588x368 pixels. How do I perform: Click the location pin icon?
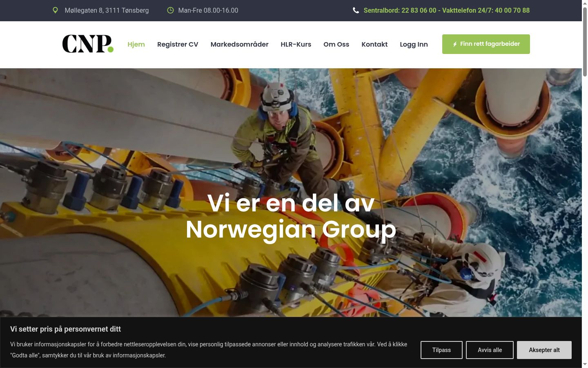tap(56, 10)
